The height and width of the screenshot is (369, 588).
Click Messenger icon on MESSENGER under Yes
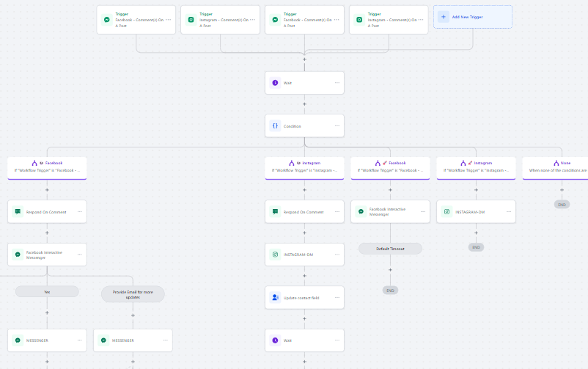(x=18, y=340)
